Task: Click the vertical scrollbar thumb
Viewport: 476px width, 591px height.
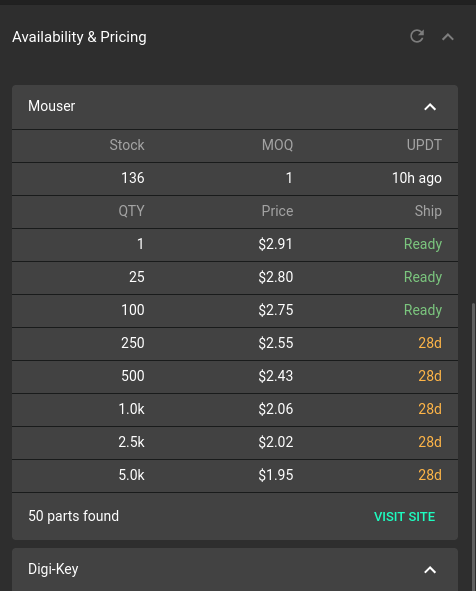Action: tap(473, 447)
